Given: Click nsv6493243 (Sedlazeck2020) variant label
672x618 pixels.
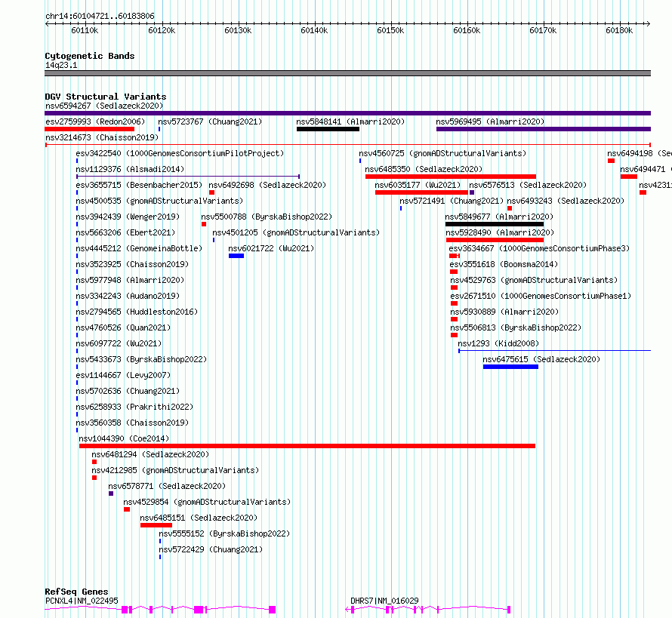Looking at the screenshot, I should [566, 201].
